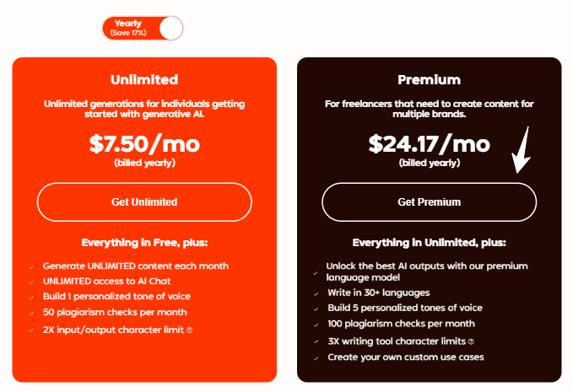Click the $24.17/mo price text
The height and width of the screenshot is (392, 573).
[x=429, y=144]
